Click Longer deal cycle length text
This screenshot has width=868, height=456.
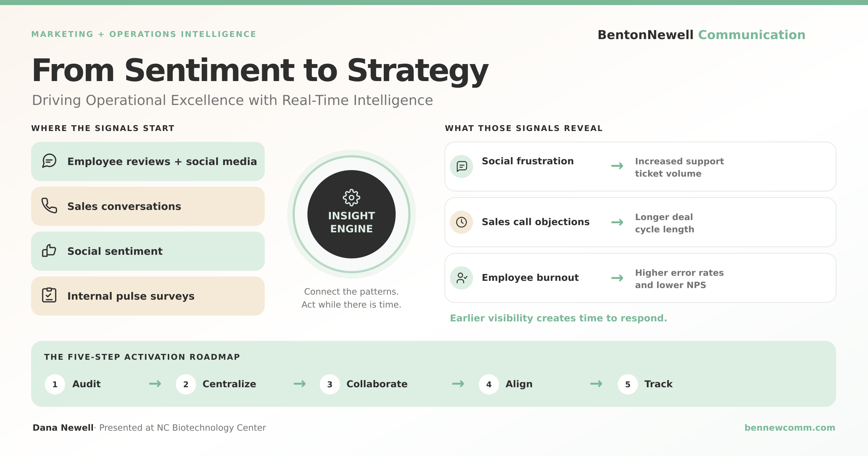tap(664, 223)
